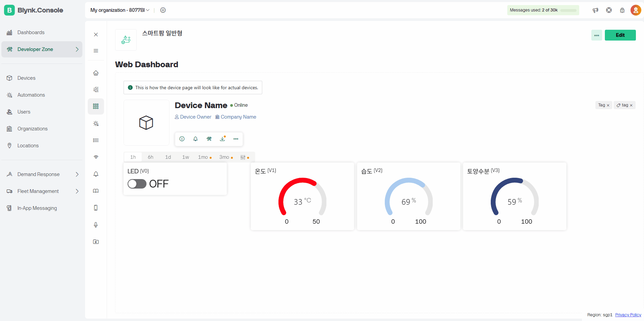Open Organizations in sidebar
Screen dimensions: 644x321
coord(42,129)
